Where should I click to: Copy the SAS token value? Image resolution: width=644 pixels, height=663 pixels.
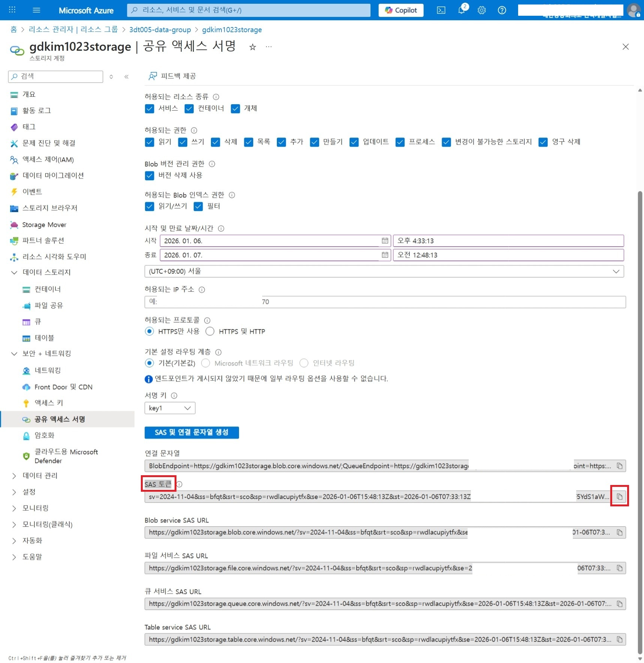[620, 496]
